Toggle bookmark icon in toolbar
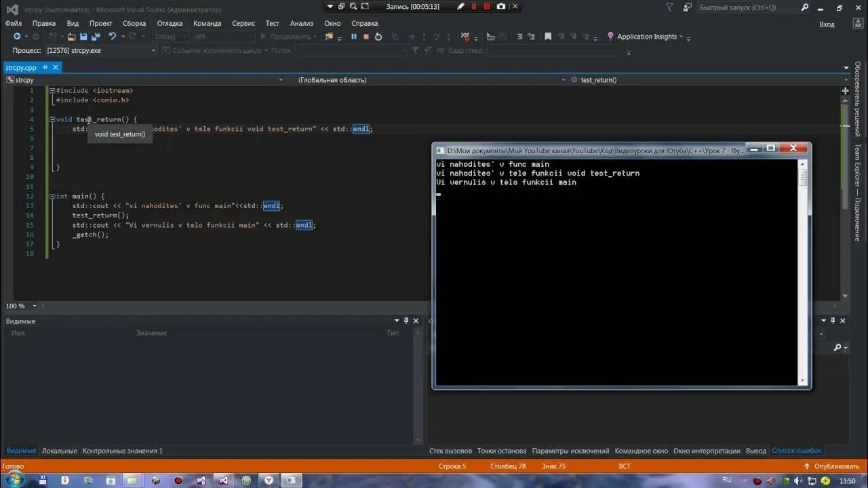 (x=547, y=37)
